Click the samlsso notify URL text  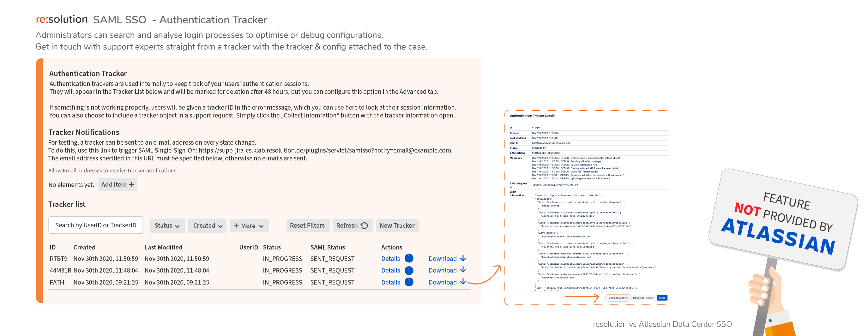[x=325, y=150]
